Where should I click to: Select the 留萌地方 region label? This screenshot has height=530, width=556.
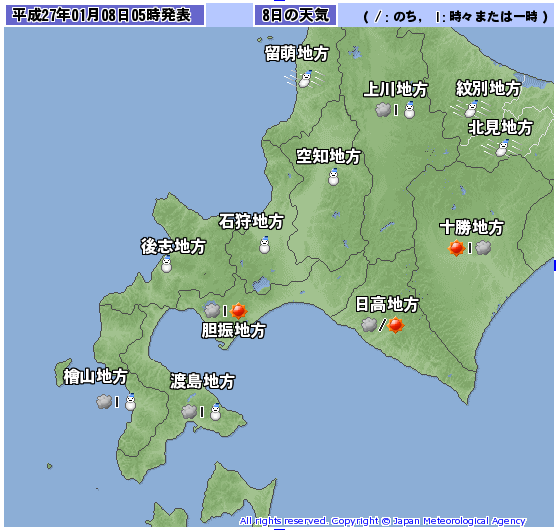[297, 54]
